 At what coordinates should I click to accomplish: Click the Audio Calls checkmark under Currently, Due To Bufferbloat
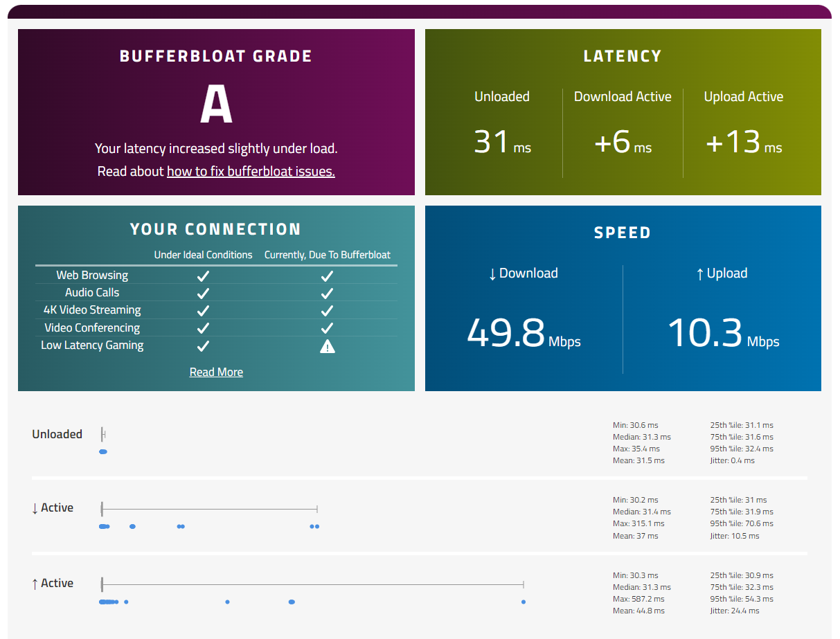(x=328, y=293)
